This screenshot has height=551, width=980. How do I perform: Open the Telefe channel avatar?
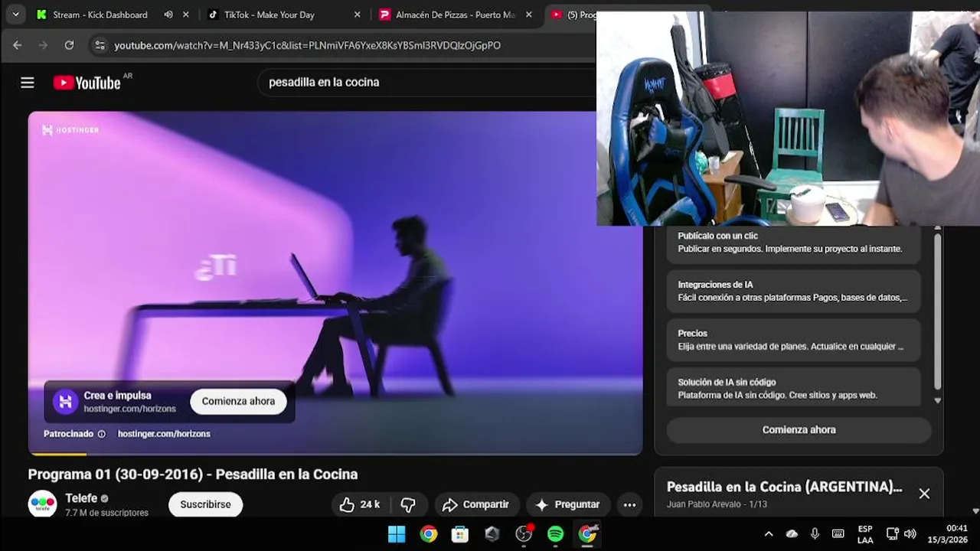(42, 504)
